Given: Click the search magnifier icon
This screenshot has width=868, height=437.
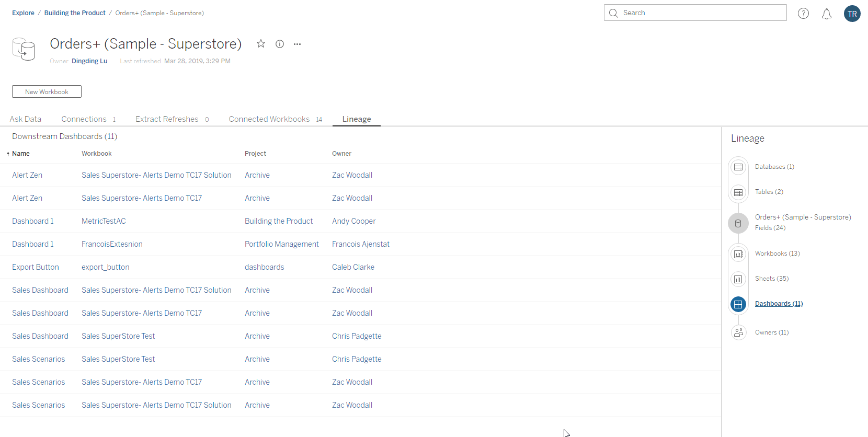Looking at the screenshot, I should coord(613,13).
